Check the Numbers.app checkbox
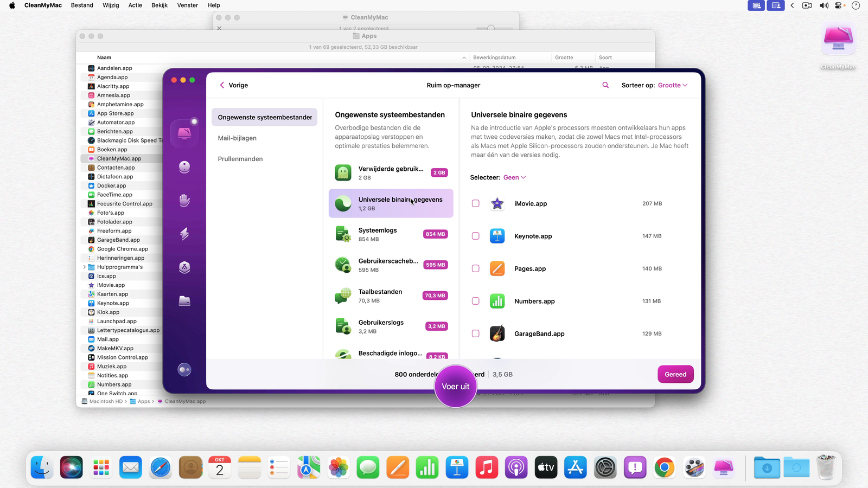The width and height of the screenshot is (868, 488). pyautogui.click(x=476, y=301)
